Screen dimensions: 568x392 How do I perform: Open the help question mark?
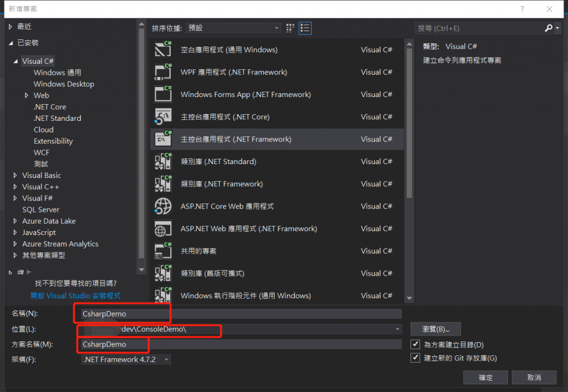pyautogui.click(x=522, y=9)
